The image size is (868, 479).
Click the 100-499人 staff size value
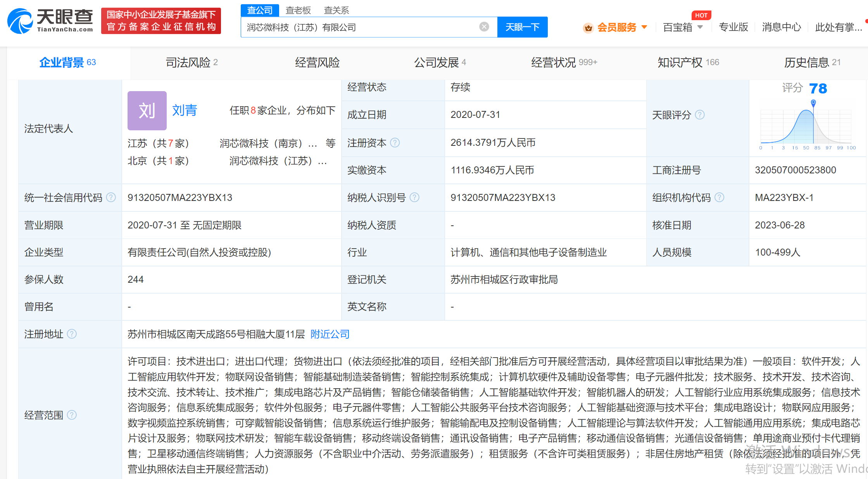[x=778, y=252]
